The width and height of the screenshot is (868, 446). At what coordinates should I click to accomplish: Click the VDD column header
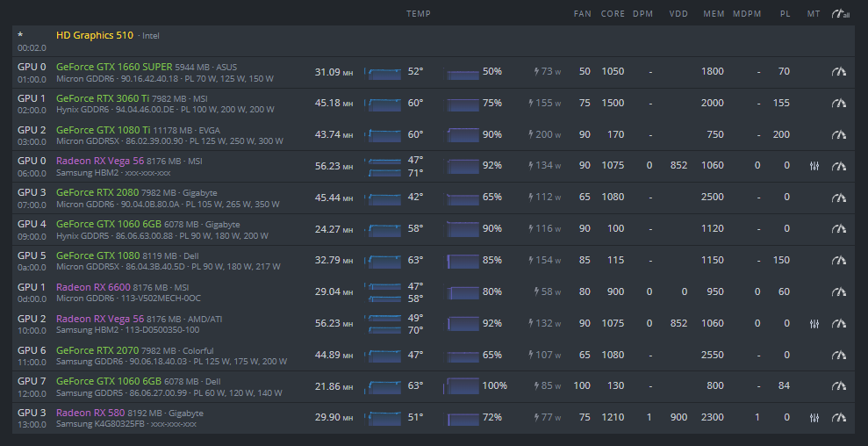tap(678, 14)
